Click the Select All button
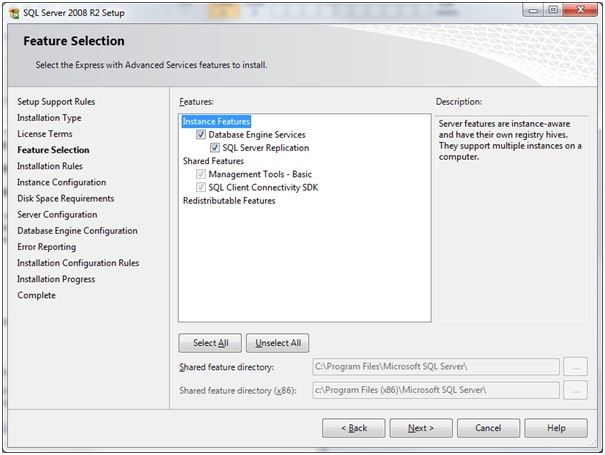 [210, 343]
